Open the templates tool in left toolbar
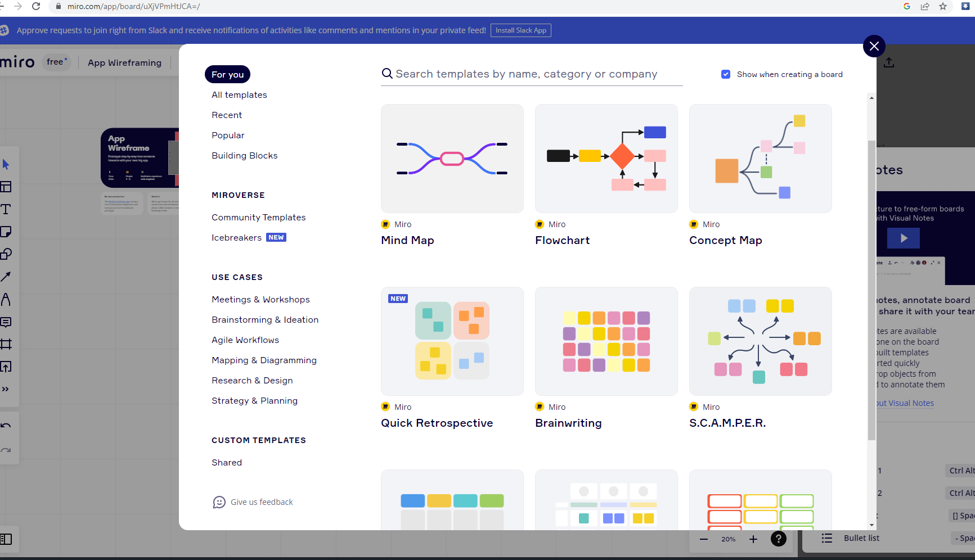Image resolution: width=975 pixels, height=560 pixels. click(6, 187)
